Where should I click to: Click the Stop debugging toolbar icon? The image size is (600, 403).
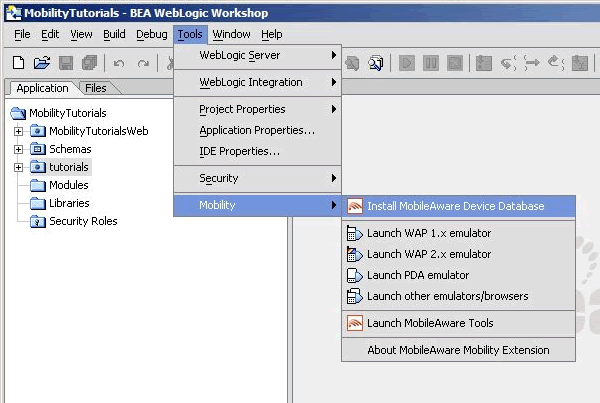pyautogui.click(x=455, y=63)
